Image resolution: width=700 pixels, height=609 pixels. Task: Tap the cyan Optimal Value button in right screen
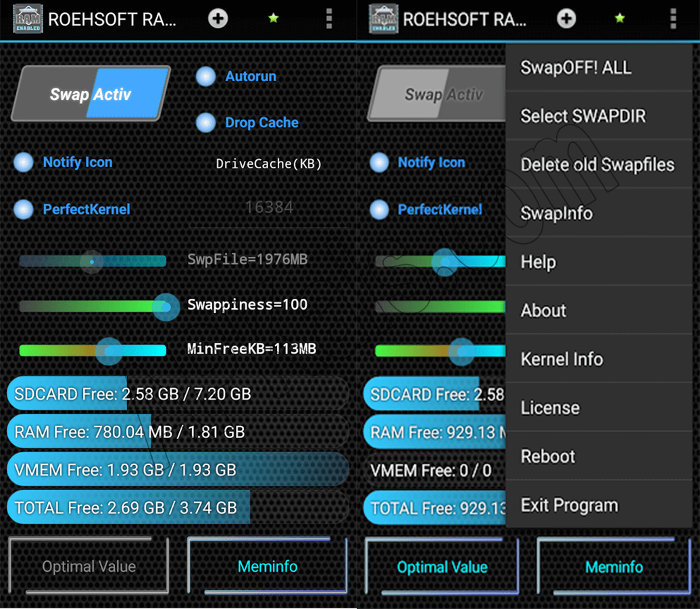[442, 567]
